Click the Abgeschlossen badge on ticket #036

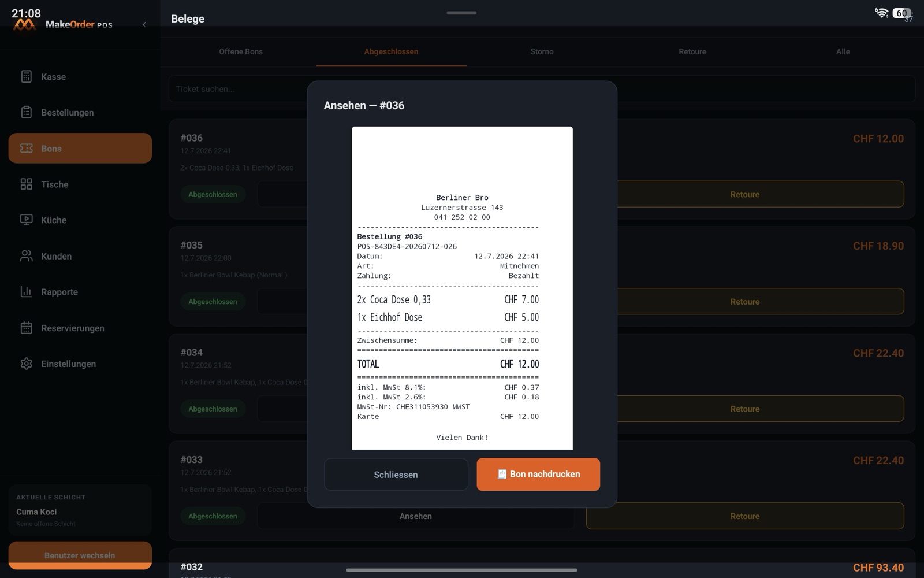click(213, 194)
